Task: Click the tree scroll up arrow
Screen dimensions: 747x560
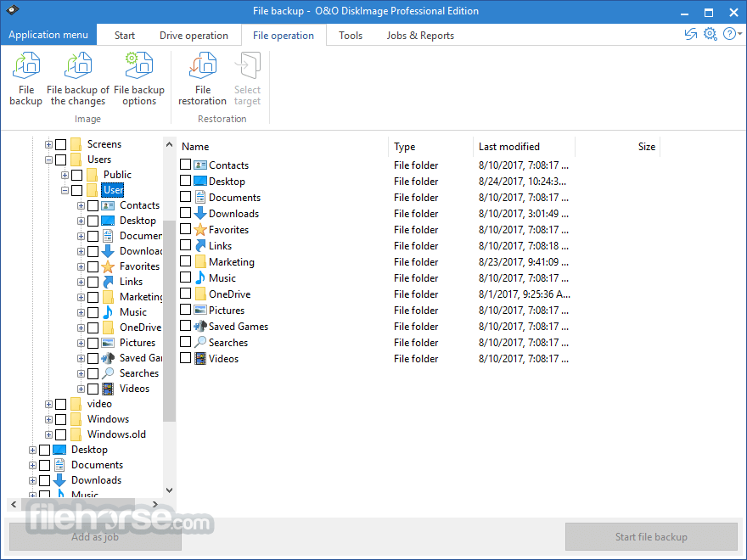Action: [169, 143]
